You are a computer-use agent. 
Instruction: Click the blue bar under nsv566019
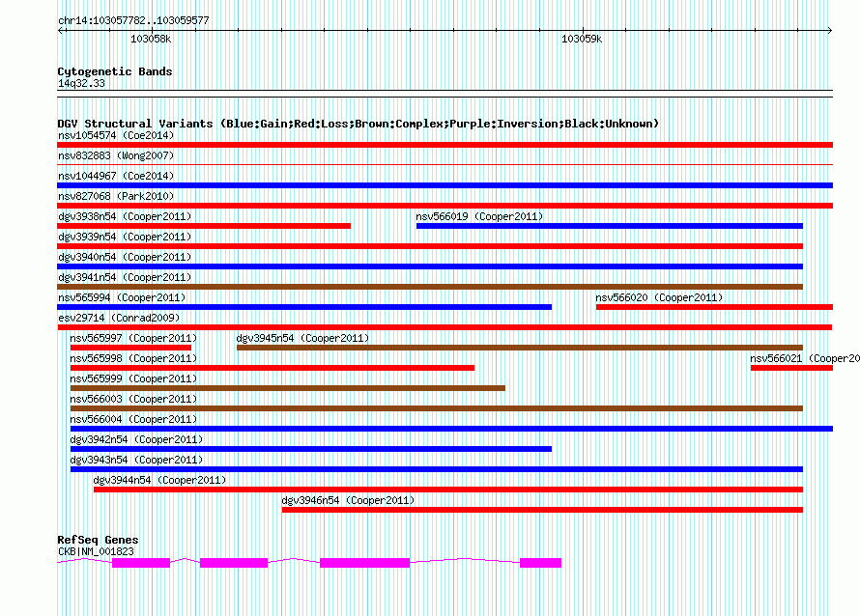[610, 226]
